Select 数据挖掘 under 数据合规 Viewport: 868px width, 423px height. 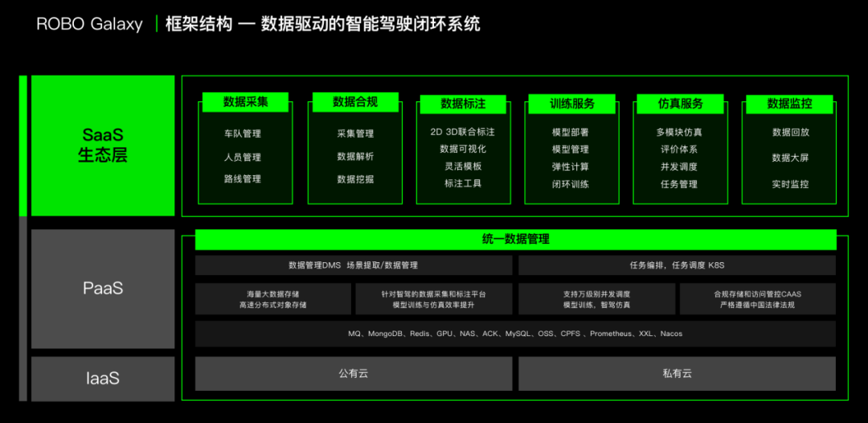pos(355,179)
